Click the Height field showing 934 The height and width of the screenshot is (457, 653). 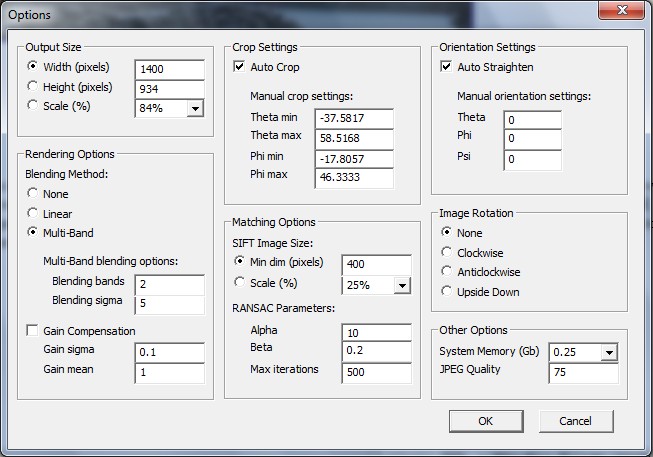pyautogui.click(x=170, y=89)
